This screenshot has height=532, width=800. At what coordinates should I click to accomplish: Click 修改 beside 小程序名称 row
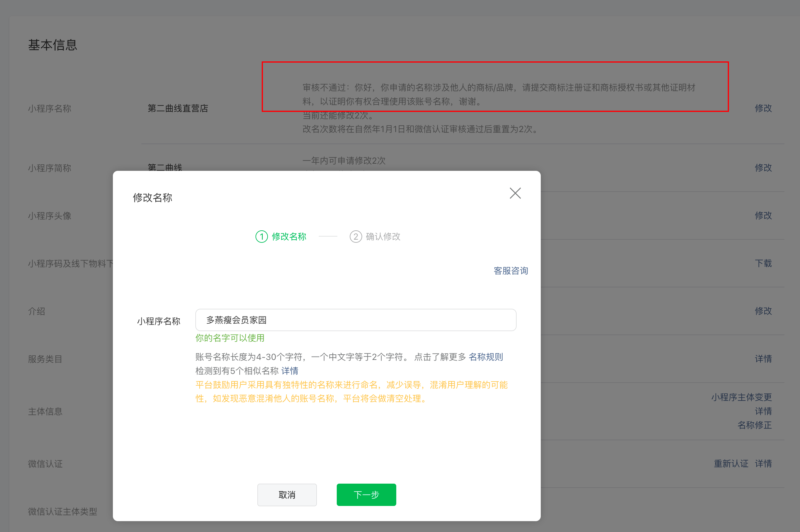coord(763,108)
